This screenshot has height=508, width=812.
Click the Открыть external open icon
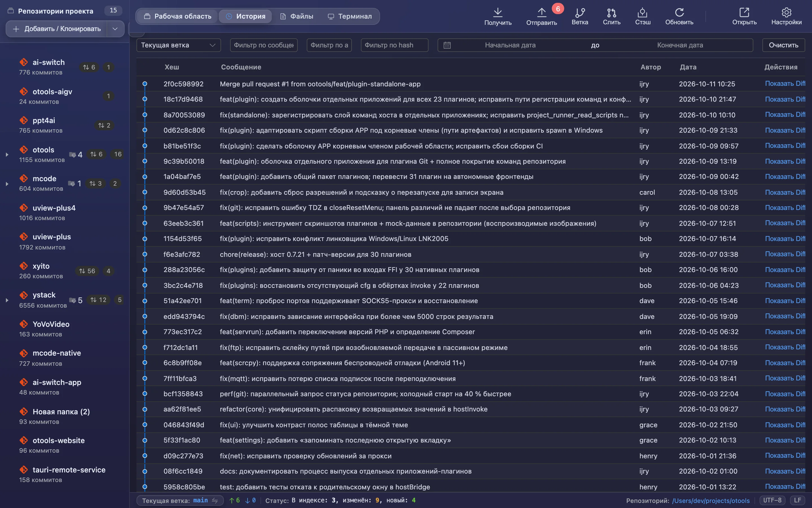click(744, 12)
